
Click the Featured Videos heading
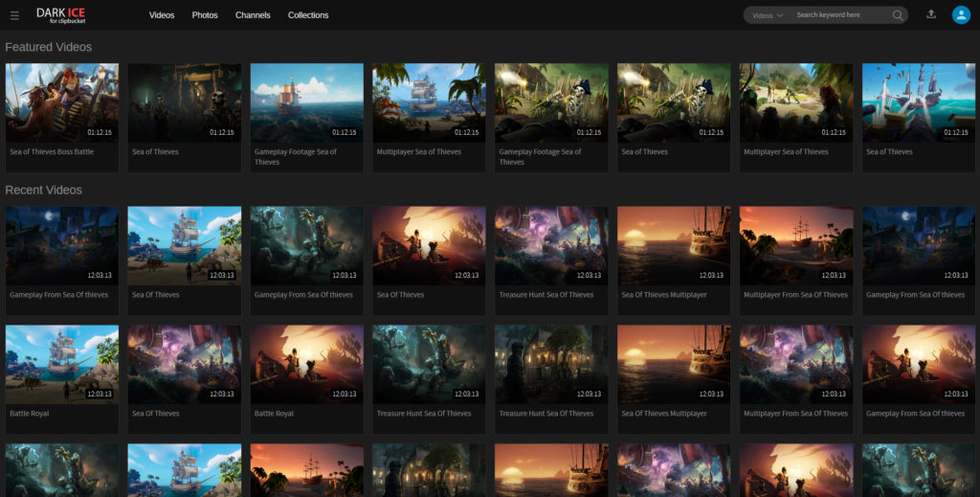tap(48, 47)
